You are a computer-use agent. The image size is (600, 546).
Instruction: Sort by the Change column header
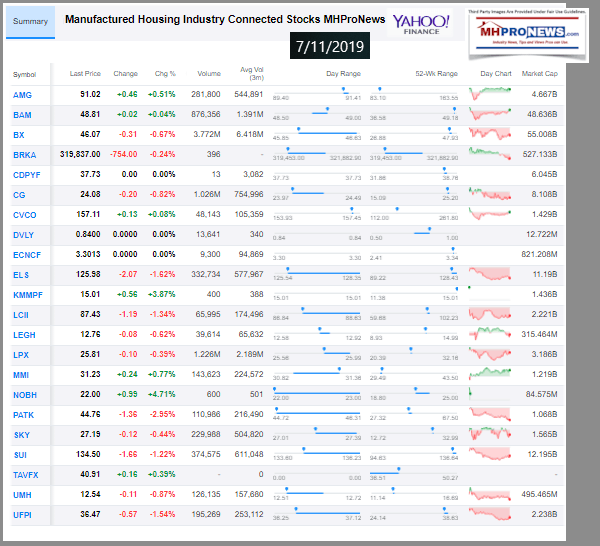126,73
